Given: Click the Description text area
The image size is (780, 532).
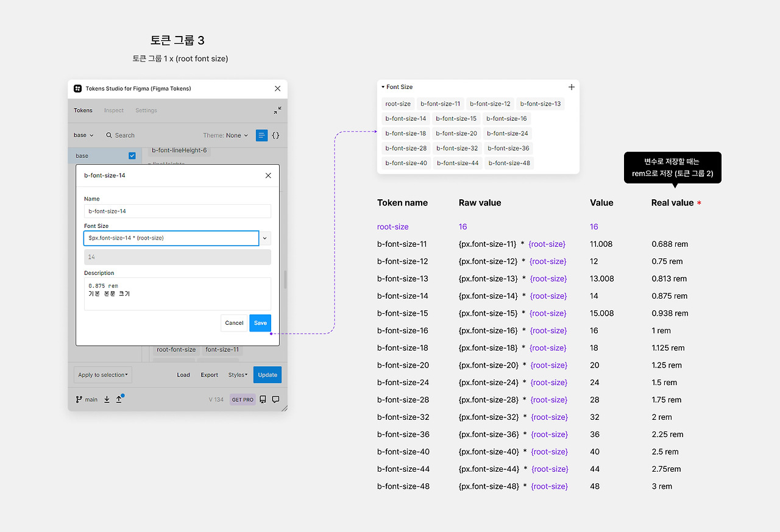Looking at the screenshot, I should point(177,294).
